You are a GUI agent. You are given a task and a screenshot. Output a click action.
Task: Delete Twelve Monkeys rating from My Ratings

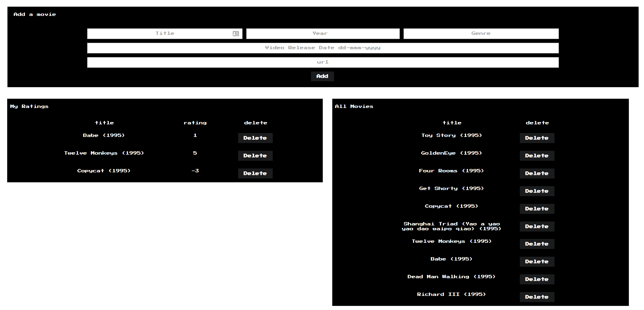coord(255,156)
